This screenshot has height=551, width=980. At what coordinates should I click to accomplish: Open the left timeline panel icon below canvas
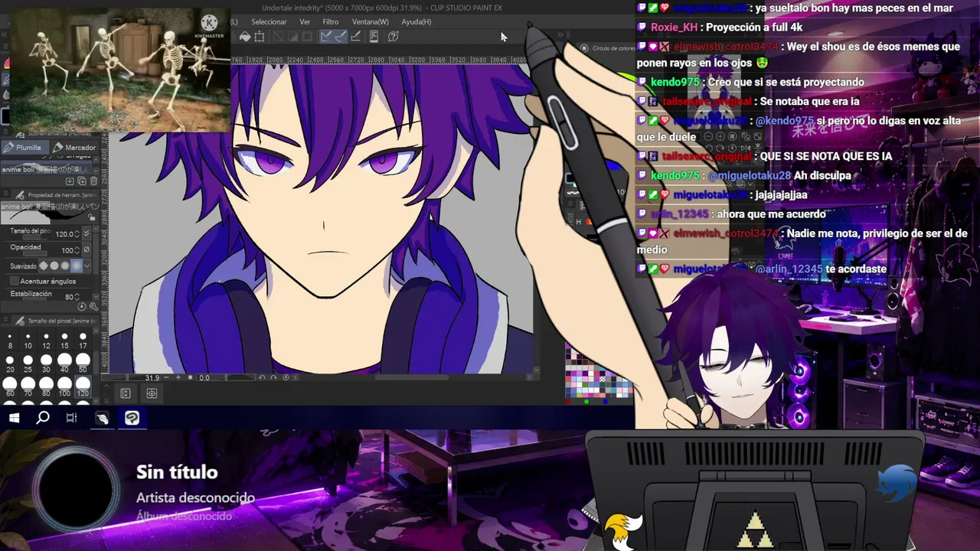pyautogui.click(x=126, y=393)
